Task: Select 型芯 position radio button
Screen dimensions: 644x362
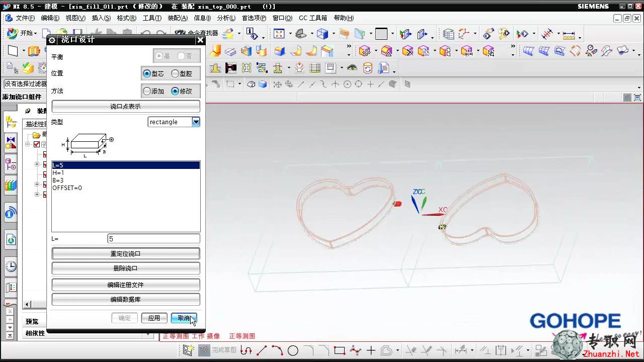Action: [x=147, y=73]
